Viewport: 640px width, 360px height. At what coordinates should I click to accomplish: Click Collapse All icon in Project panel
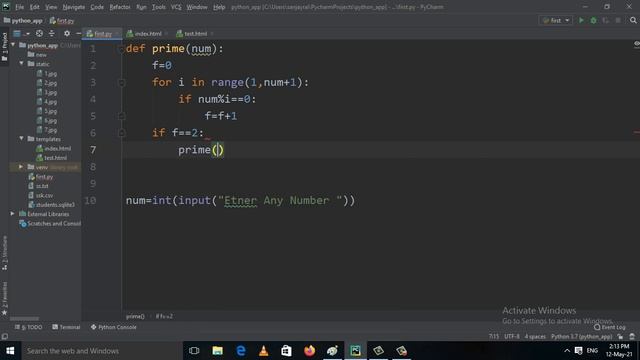(52, 33)
